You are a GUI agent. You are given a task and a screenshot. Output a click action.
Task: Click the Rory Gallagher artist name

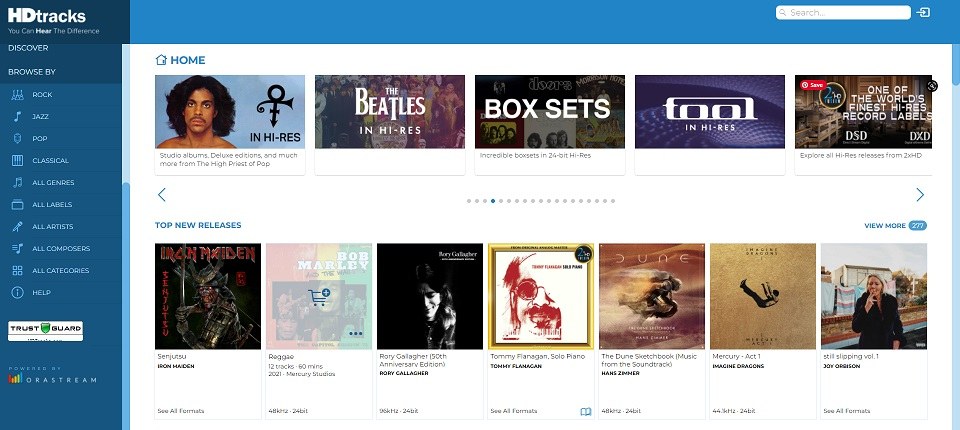(x=403, y=373)
